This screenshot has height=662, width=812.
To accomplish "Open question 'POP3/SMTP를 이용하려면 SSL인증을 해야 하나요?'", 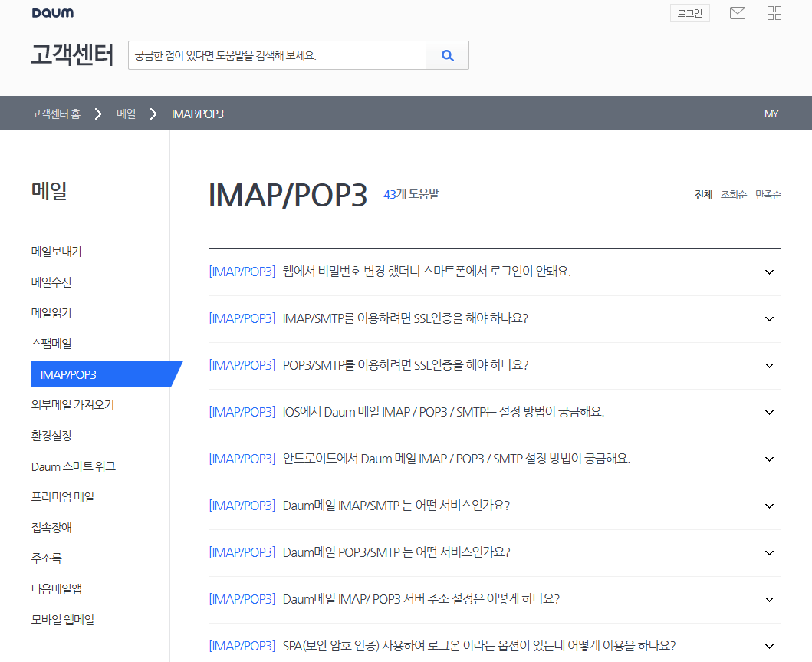I will pos(406,365).
